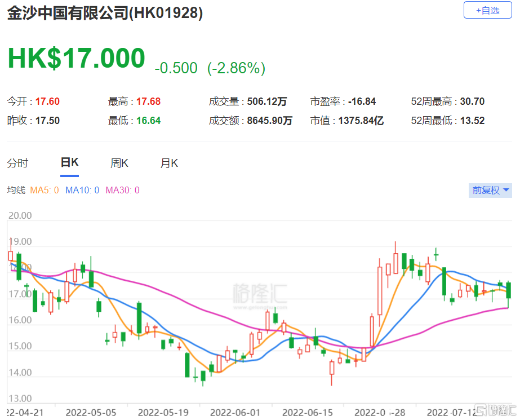Viewport: 520px width, 420px height.
Task: Click the 52周最低 value 13.52
Action: click(x=472, y=121)
